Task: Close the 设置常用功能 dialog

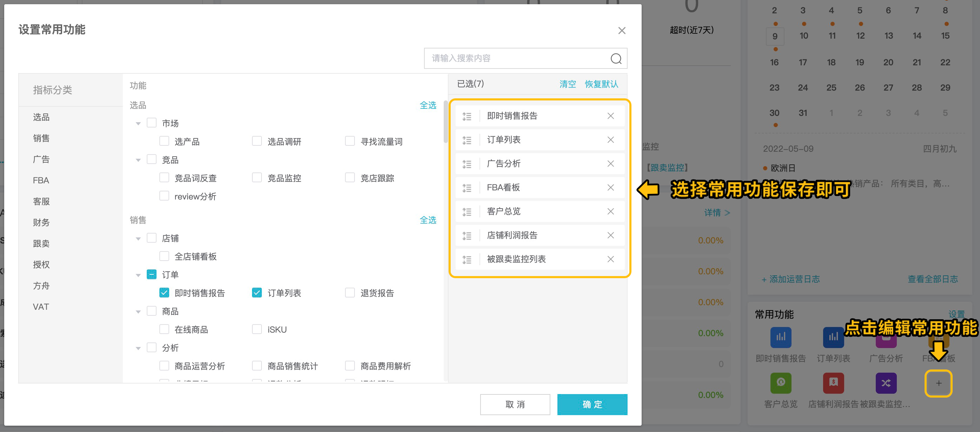Action: pos(621,31)
